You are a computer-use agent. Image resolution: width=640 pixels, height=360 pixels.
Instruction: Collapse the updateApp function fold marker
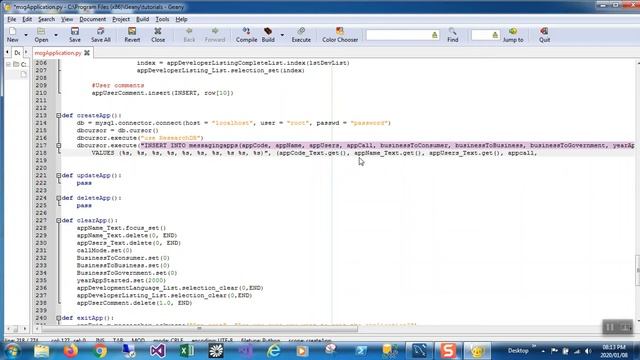click(58, 176)
